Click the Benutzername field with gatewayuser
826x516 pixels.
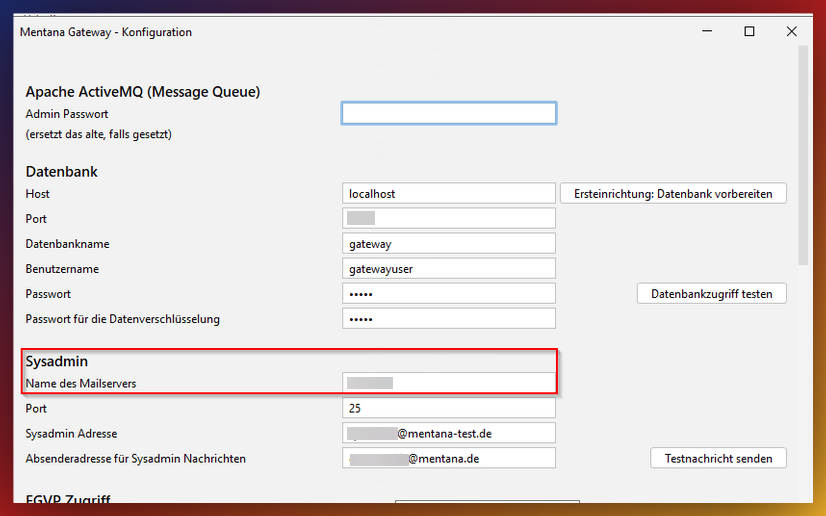coord(449,269)
